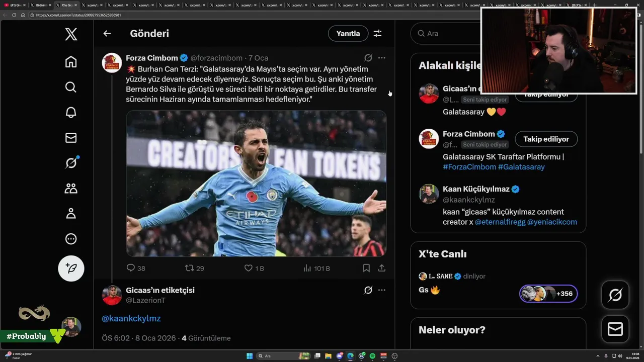
Task: Open new browser tab with plus button
Action: point(595,5)
